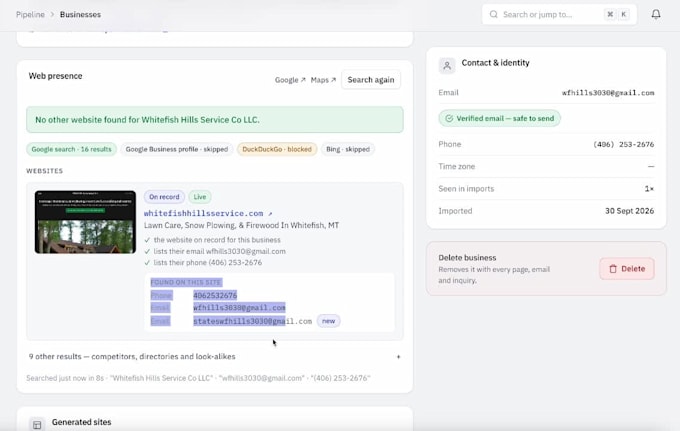Click lists their email wfhills3030@gmail.com line

[219, 251]
